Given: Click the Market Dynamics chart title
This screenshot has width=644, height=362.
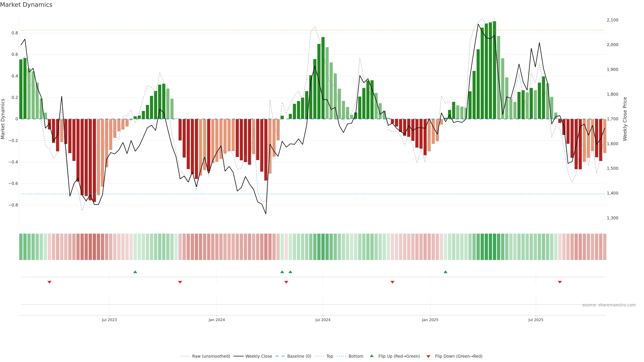Looking at the screenshot, I should tap(26, 5).
